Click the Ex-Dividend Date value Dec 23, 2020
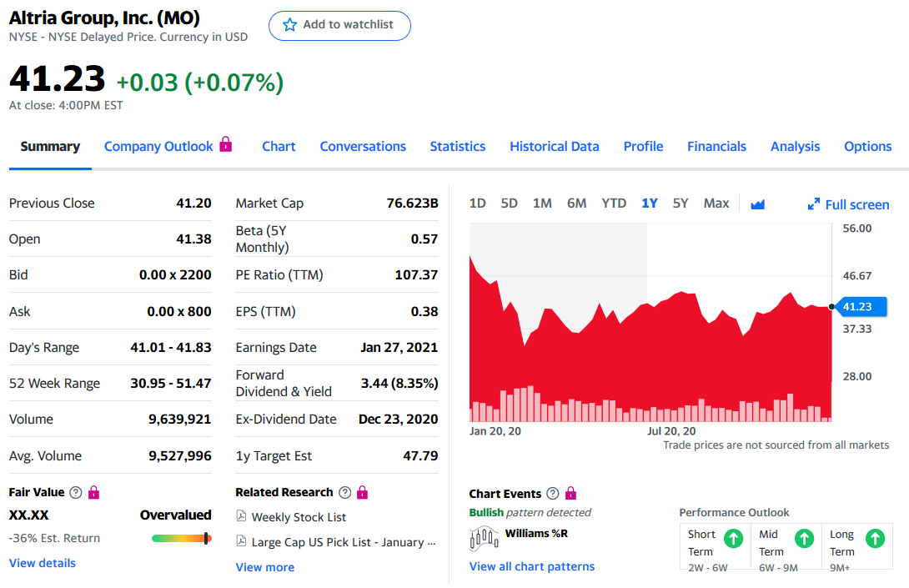909x588 pixels. (399, 419)
